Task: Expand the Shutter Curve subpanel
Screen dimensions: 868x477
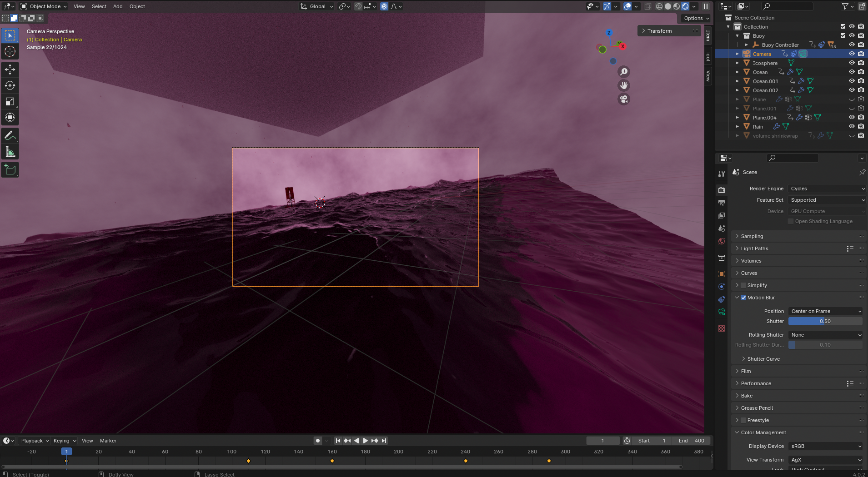Action: coord(763,359)
